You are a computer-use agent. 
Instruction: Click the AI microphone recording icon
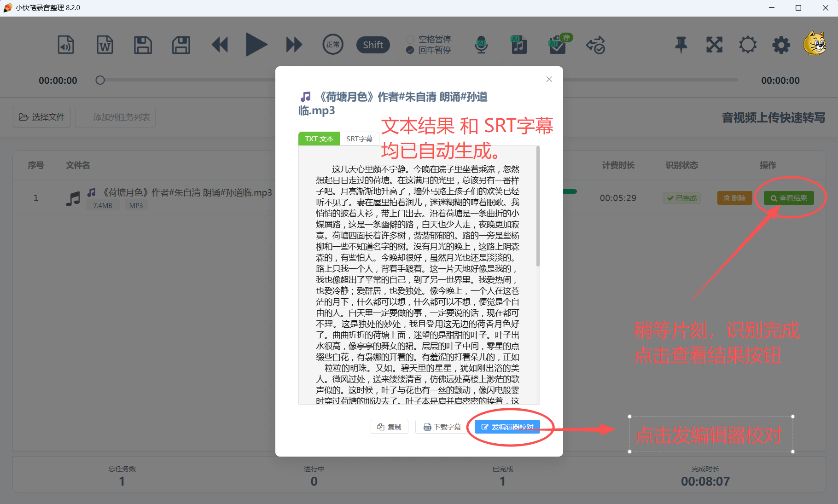coord(481,45)
